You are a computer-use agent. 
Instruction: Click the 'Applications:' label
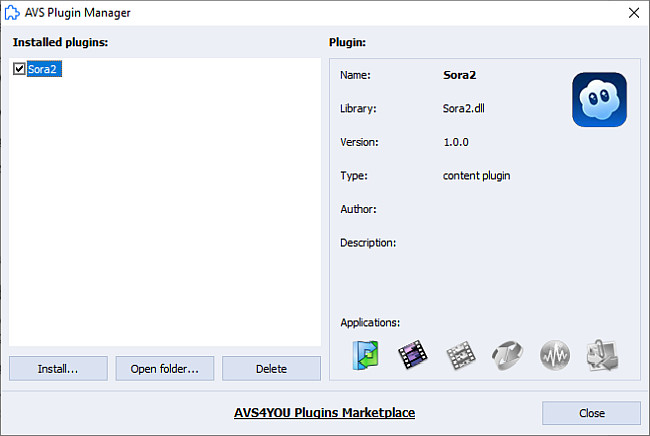(370, 322)
